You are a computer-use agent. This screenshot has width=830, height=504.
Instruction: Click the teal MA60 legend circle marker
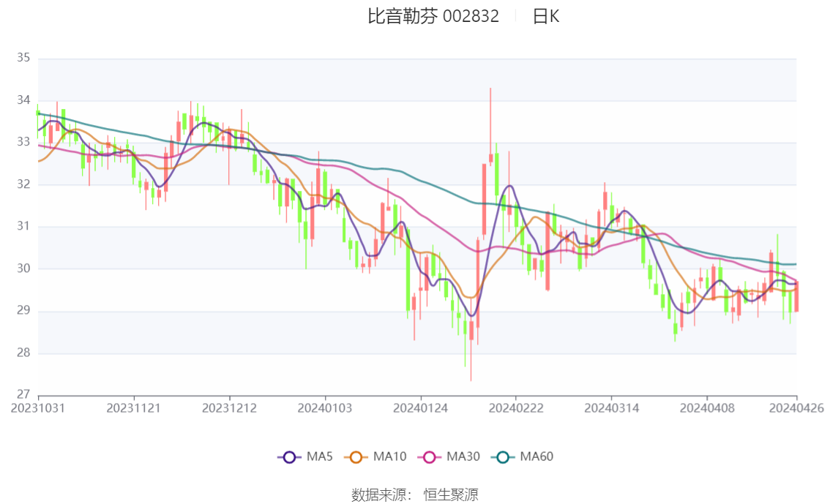[x=503, y=457]
